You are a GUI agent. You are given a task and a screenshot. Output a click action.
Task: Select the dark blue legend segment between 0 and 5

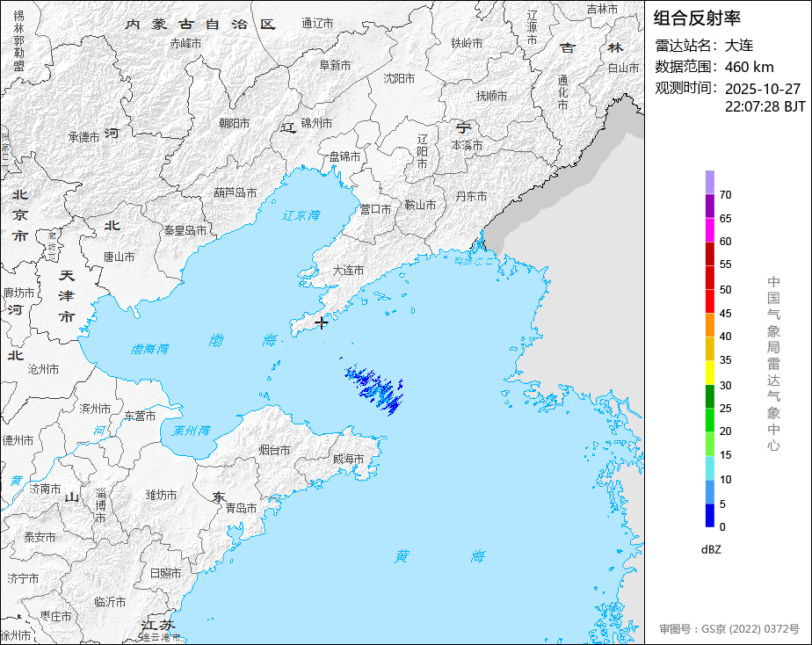click(709, 515)
